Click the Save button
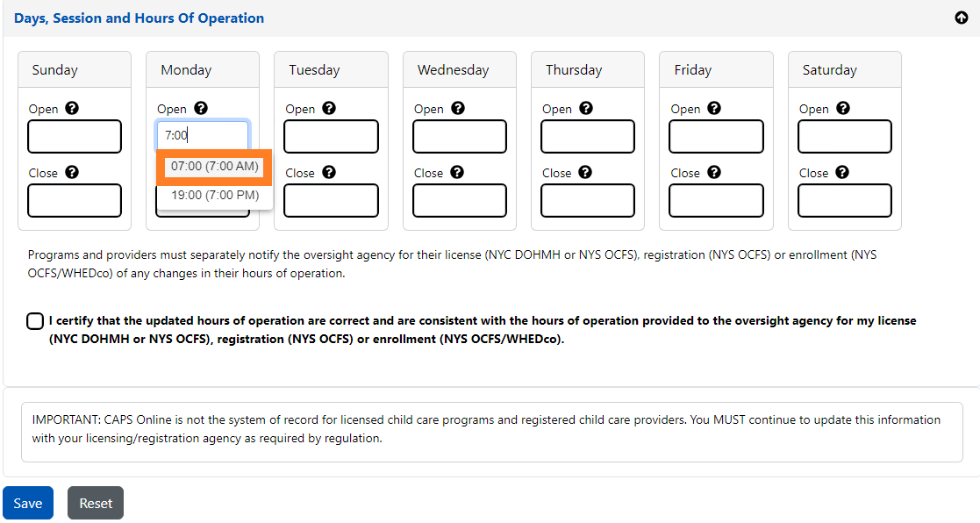The height and width of the screenshot is (523, 980). [28, 503]
